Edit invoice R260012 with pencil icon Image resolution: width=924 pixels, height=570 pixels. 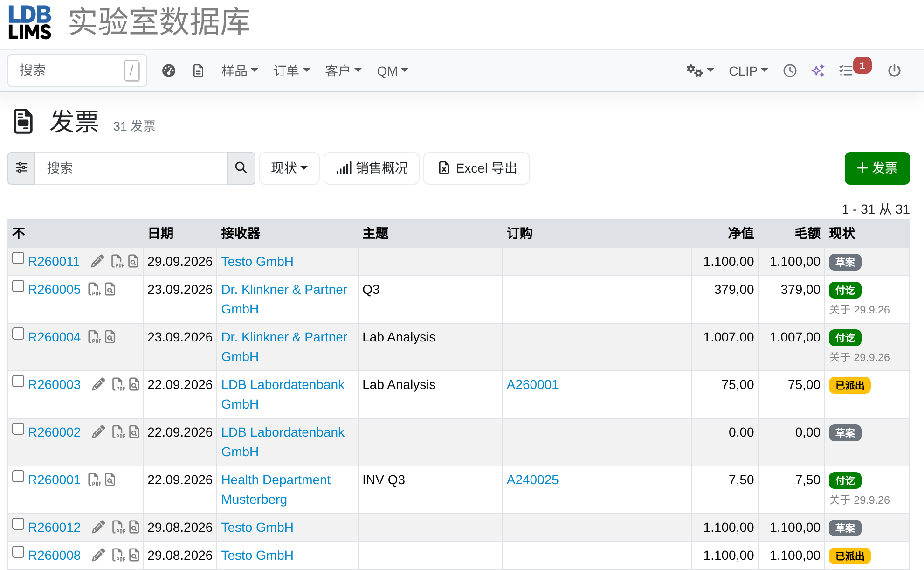pyautogui.click(x=98, y=527)
